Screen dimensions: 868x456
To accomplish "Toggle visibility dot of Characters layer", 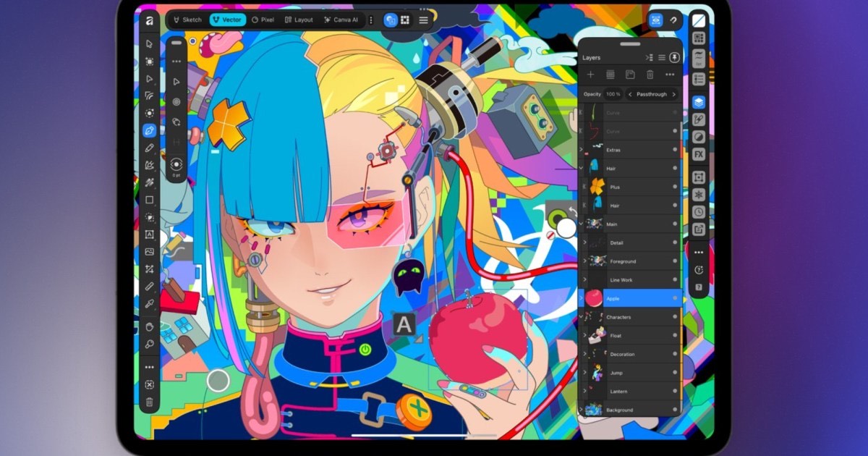I will (x=675, y=318).
